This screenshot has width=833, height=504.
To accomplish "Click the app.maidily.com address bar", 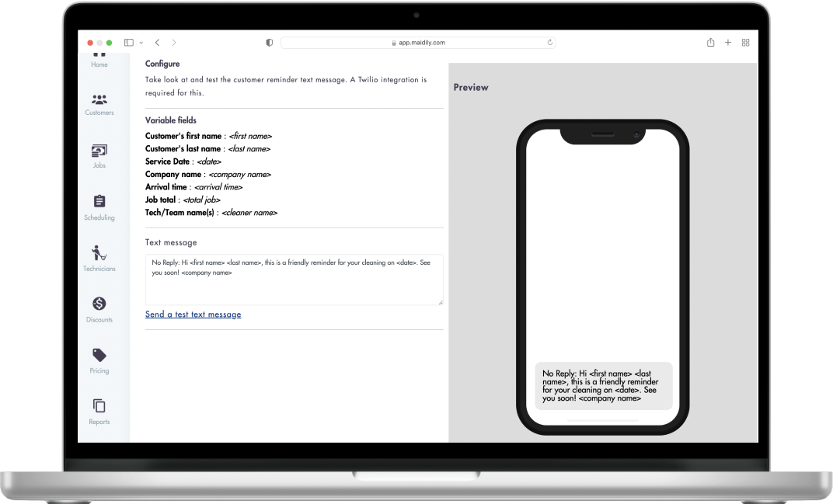I will 418,43.
